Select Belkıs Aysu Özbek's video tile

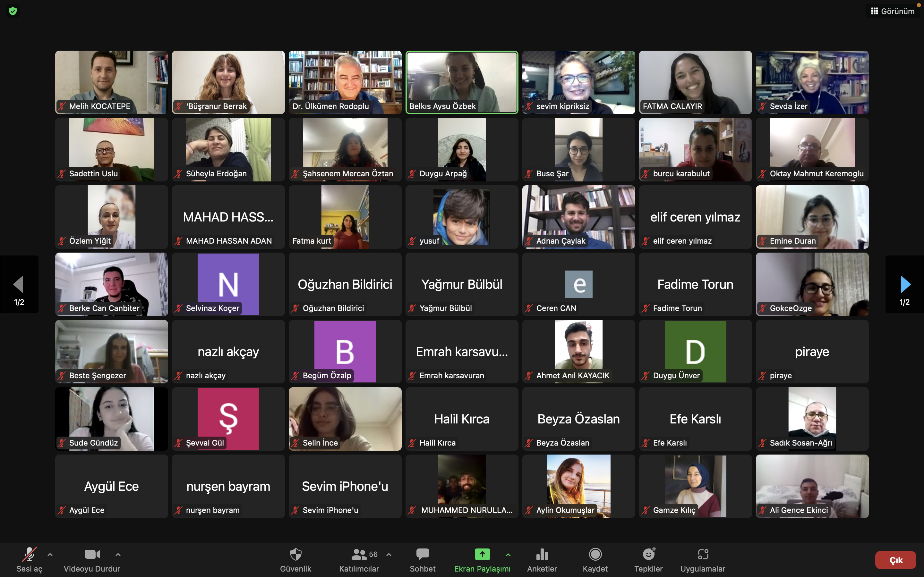[x=462, y=82]
